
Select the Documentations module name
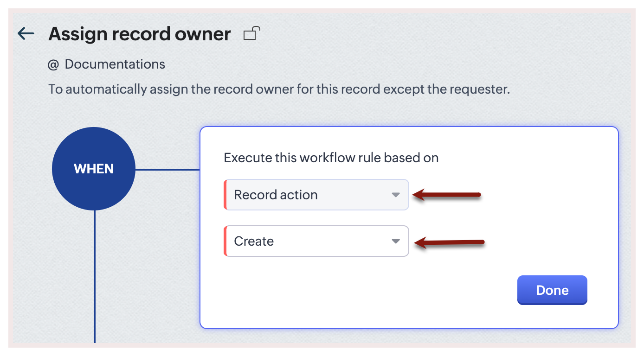(115, 64)
